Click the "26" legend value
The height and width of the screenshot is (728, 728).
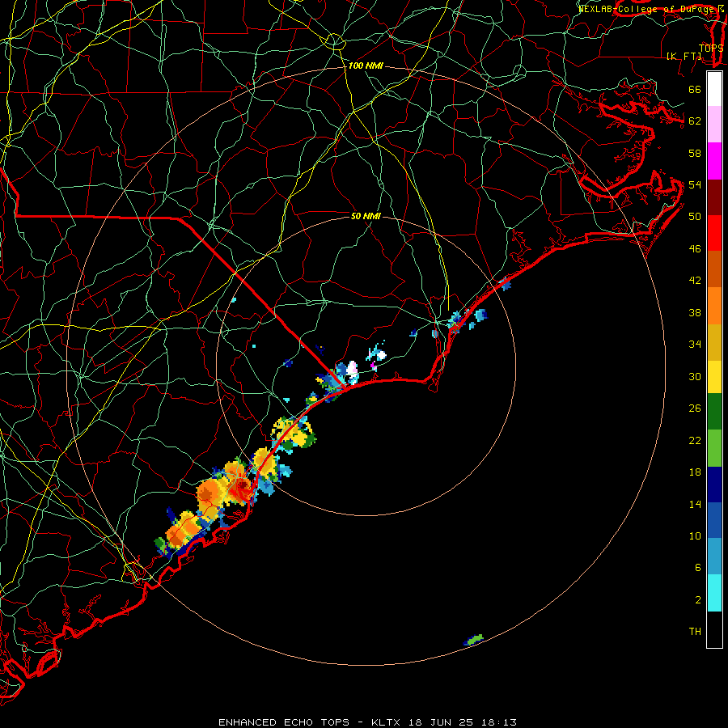point(695,408)
